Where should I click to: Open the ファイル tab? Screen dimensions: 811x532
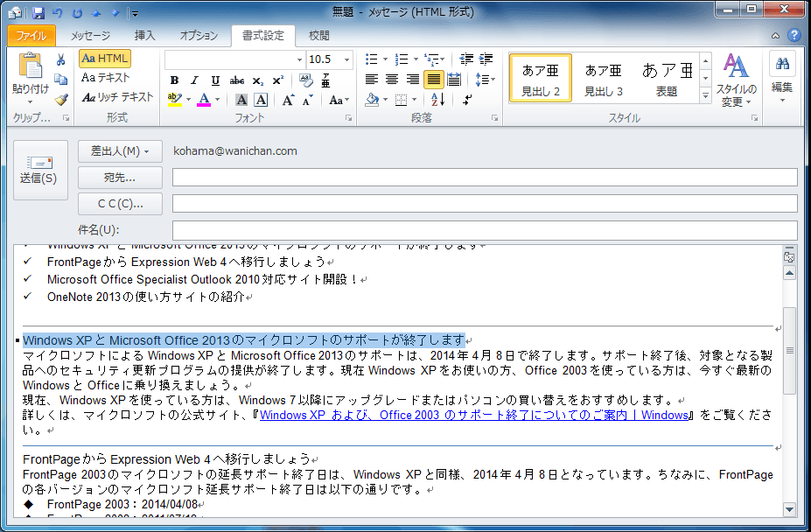pos(31,35)
